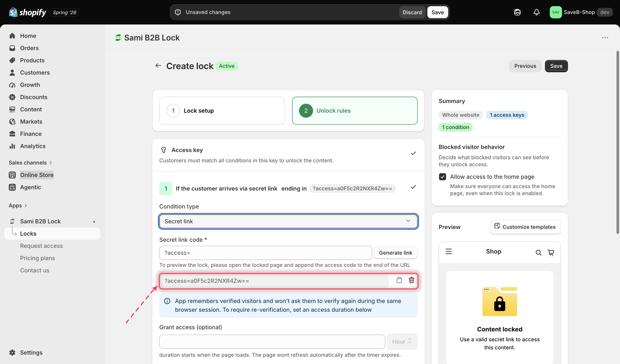Image resolution: width=620 pixels, height=364 pixels.
Task: Open Products in sidebar
Action: (32, 60)
